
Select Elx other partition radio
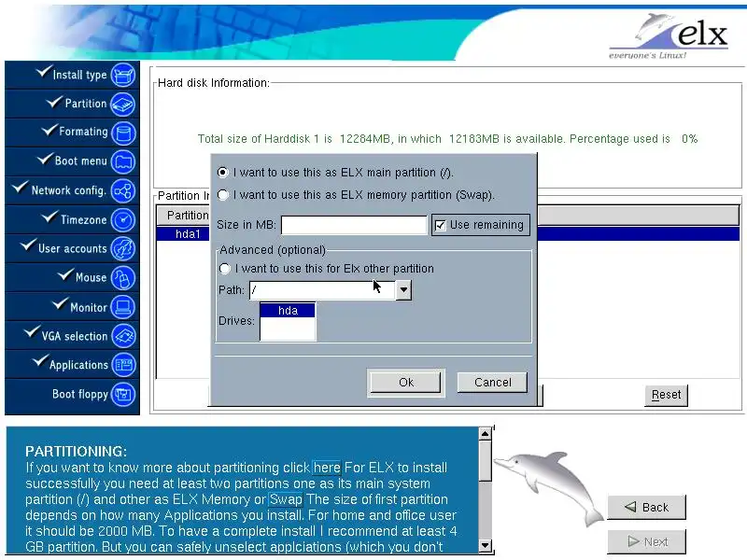coord(224,269)
